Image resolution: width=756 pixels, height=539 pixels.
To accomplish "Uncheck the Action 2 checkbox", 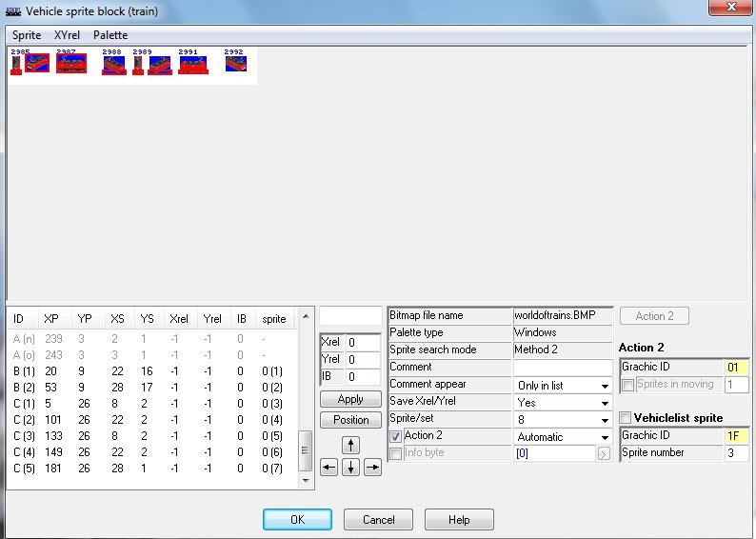I will [x=396, y=436].
